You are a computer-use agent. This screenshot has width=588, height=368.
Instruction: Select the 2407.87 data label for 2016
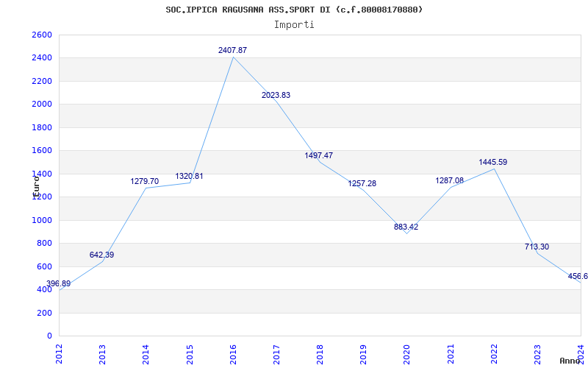click(232, 50)
